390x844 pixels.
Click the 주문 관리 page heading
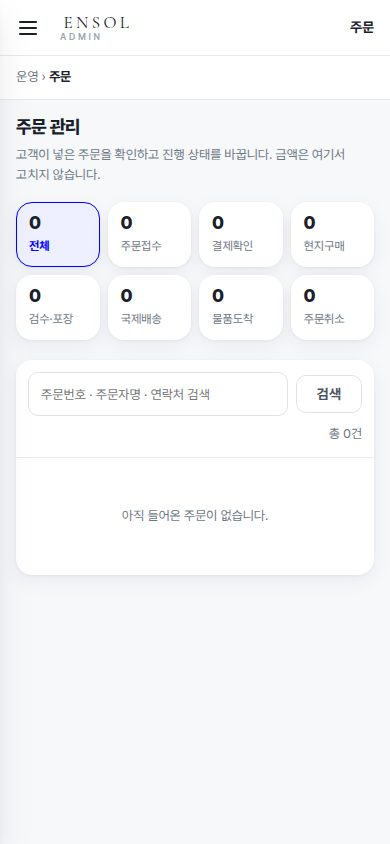(x=48, y=128)
